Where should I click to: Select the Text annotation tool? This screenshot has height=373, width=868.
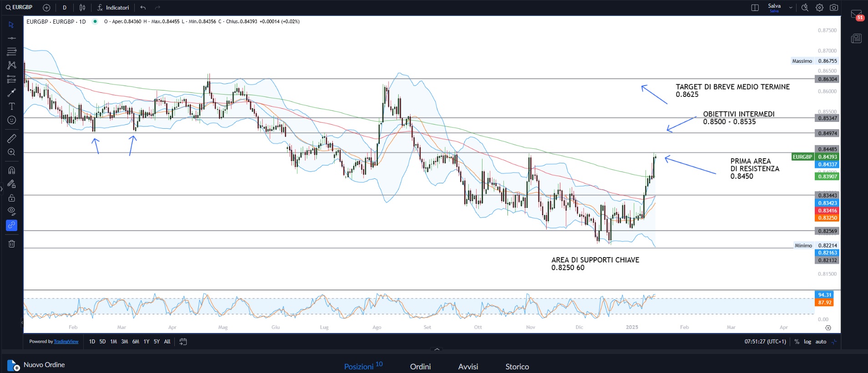12,106
